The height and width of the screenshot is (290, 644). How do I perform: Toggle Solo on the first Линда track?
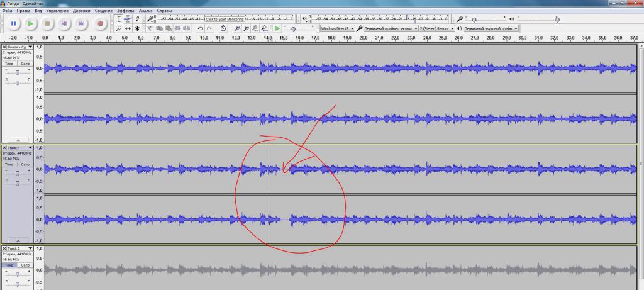tap(25, 64)
